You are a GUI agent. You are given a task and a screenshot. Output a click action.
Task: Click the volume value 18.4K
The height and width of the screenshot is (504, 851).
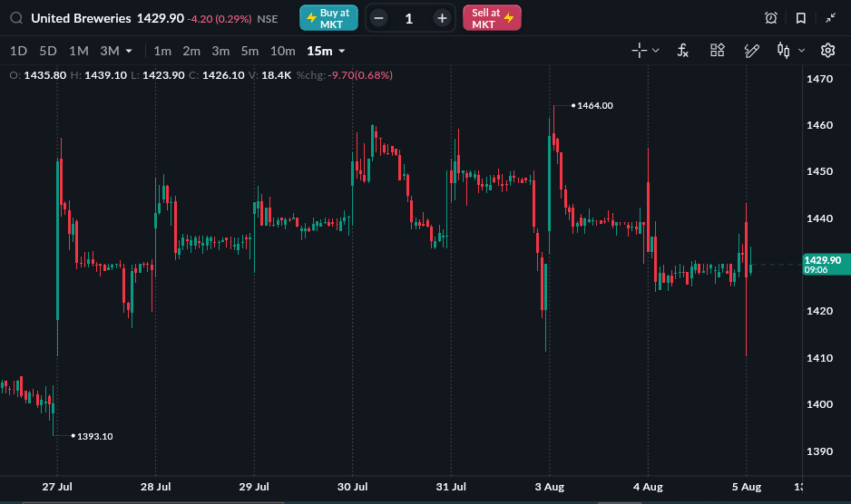point(276,75)
